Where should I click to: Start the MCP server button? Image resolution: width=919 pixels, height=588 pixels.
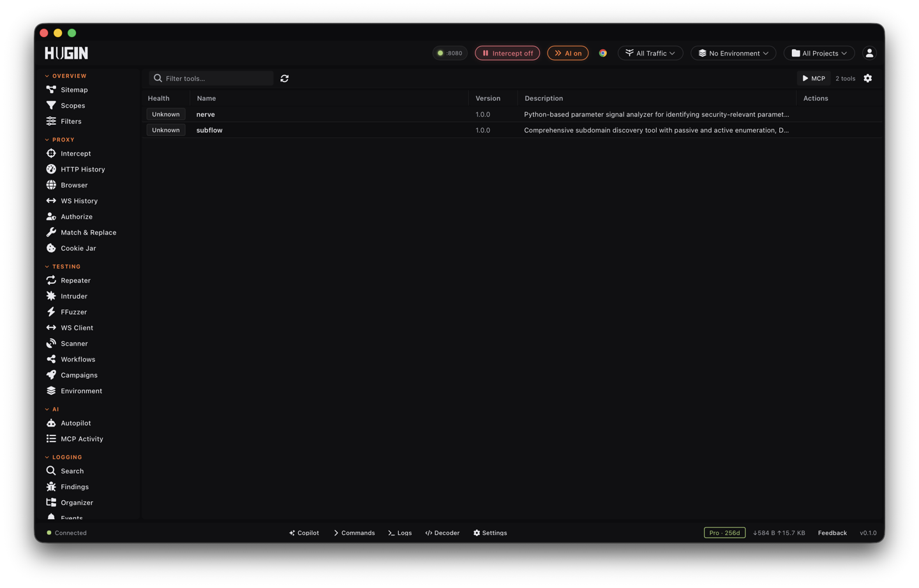click(x=814, y=78)
